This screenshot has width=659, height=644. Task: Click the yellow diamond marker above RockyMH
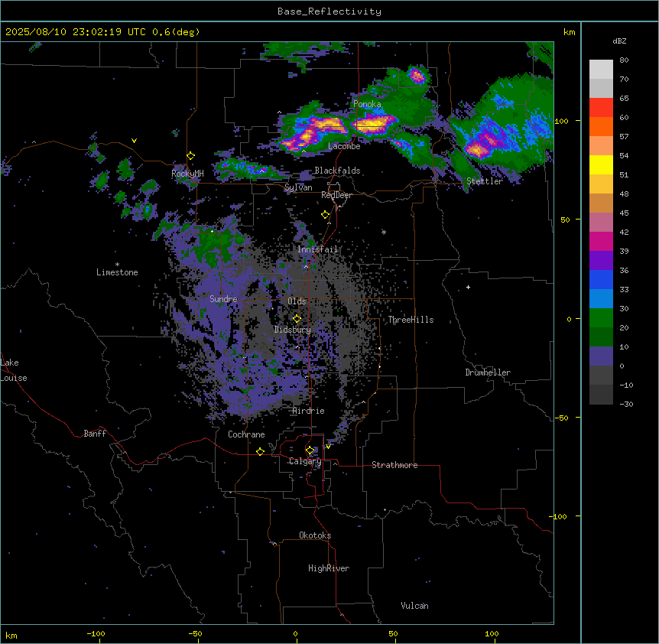190,156
